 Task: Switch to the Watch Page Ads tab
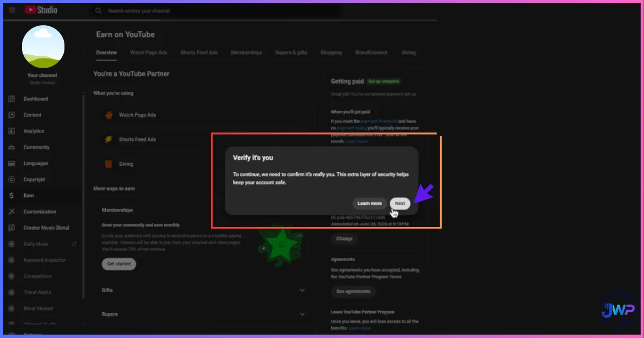click(x=149, y=53)
